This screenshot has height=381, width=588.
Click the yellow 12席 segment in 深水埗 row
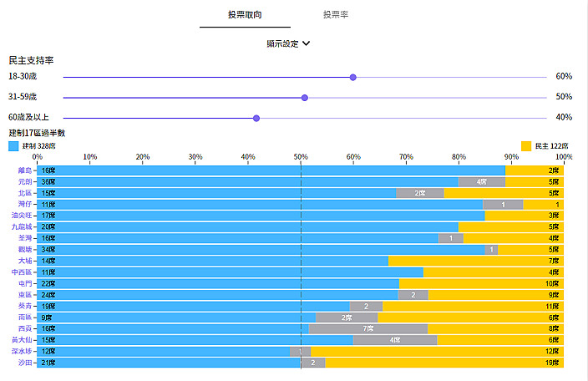(438, 352)
